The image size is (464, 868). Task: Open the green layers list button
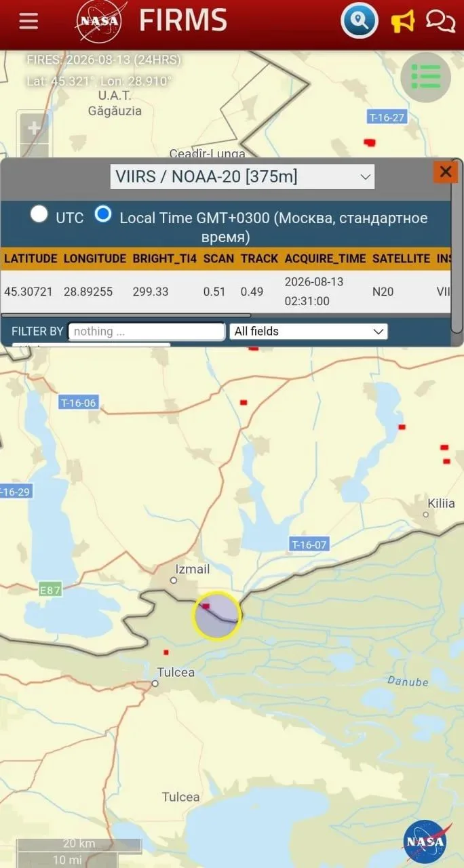point(426,77)
